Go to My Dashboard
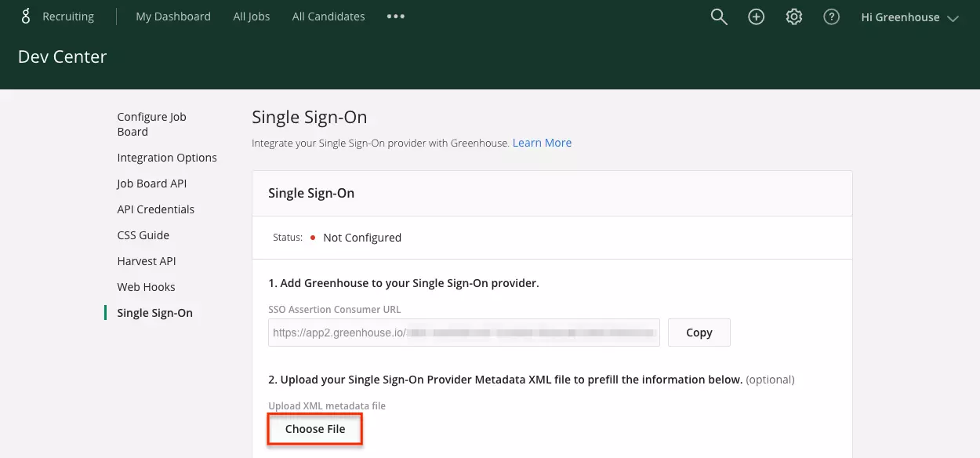The image size is (980, 458). pos(173,16)
